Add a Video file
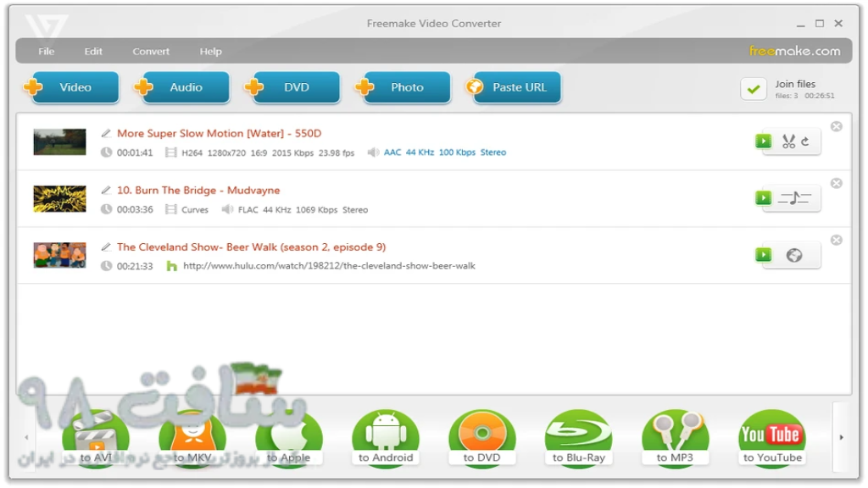 (71, 87)
